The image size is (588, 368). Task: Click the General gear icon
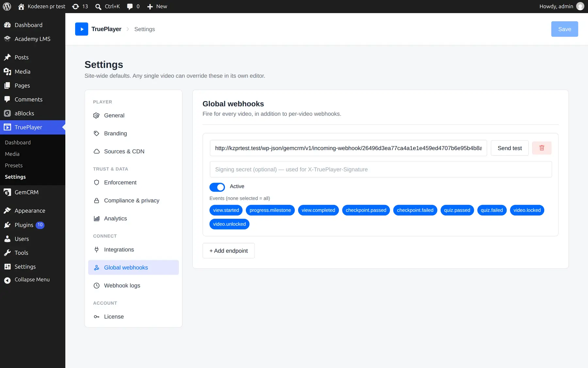point(96,115)
